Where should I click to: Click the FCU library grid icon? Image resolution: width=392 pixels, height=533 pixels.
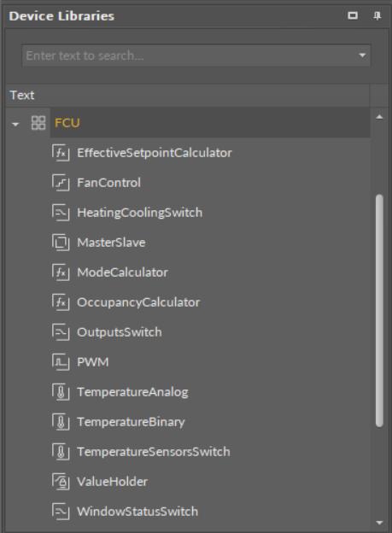tap(38, 123)
